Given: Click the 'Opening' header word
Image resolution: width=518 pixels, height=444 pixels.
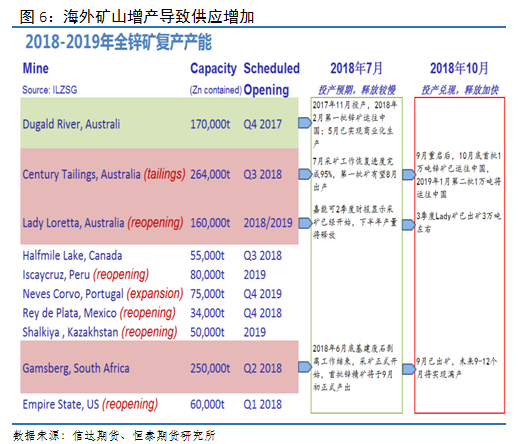Looking at the screenshot, I should (266, 90).
